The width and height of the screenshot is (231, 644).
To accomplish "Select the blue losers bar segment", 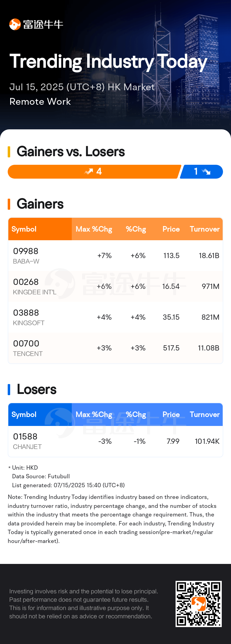I will pos(201,172).
